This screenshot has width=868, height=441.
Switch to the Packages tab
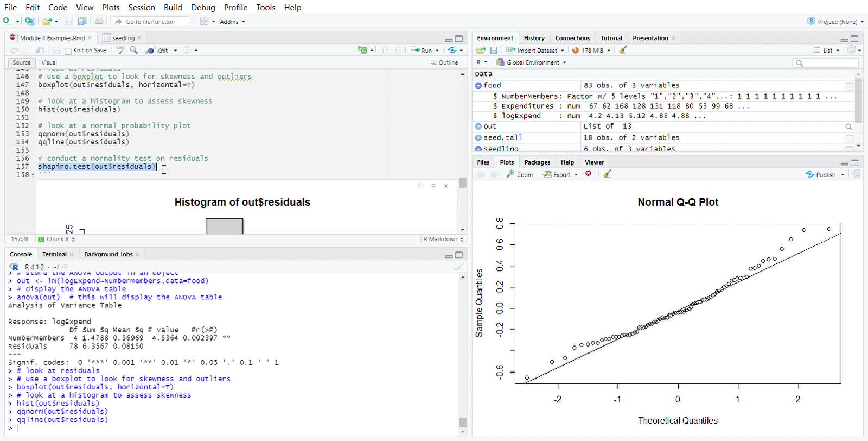(537, 162)
